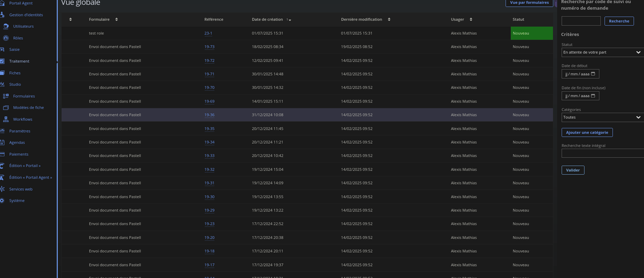
Task: Expand the Statut dropdown
Action: 602,53
